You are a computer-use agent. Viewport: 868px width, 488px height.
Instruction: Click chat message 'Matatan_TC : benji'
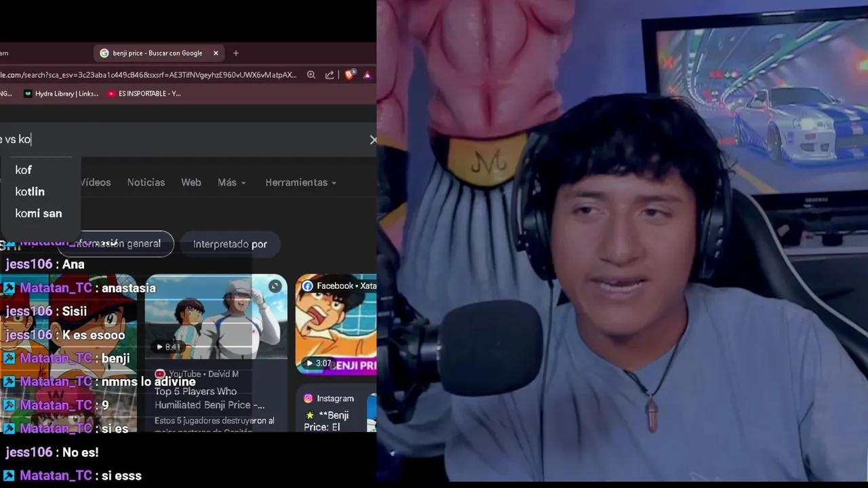point(66,358)
